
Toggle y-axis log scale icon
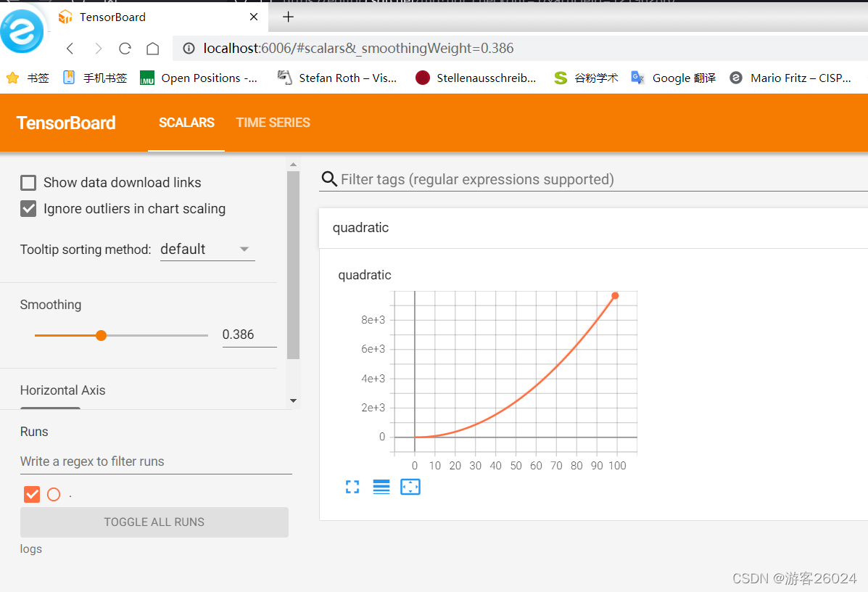pyautogui.click(x=381, y=488)
